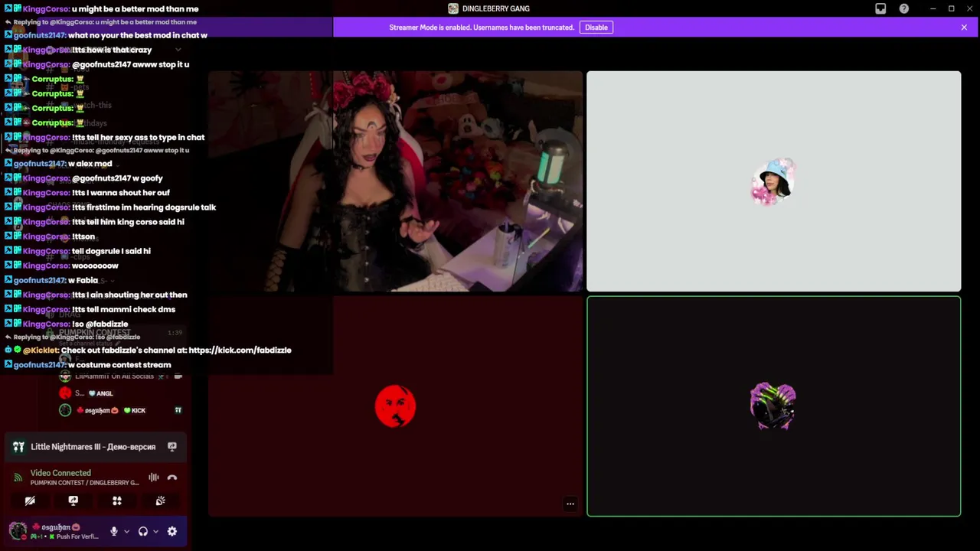Expand headphone output options arrow
Screen dimensions: 980x551
click(155, 531)
